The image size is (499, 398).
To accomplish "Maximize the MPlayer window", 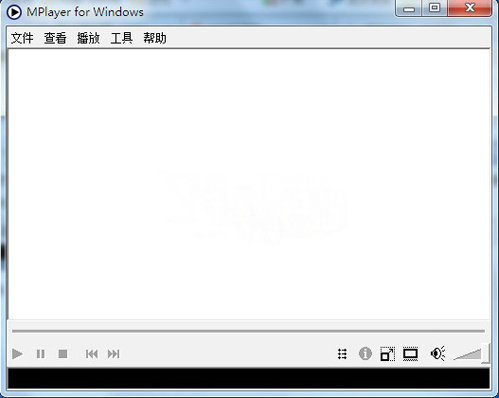I will [435, 8].
